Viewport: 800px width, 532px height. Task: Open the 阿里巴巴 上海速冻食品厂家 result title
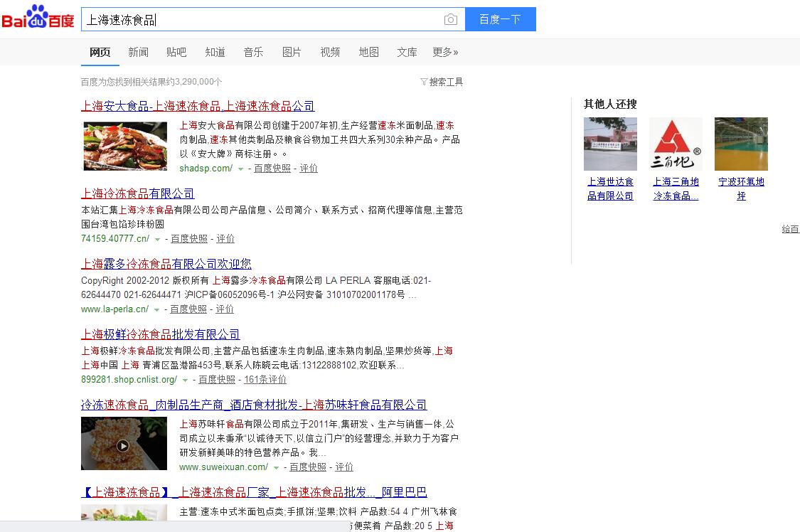254,493
